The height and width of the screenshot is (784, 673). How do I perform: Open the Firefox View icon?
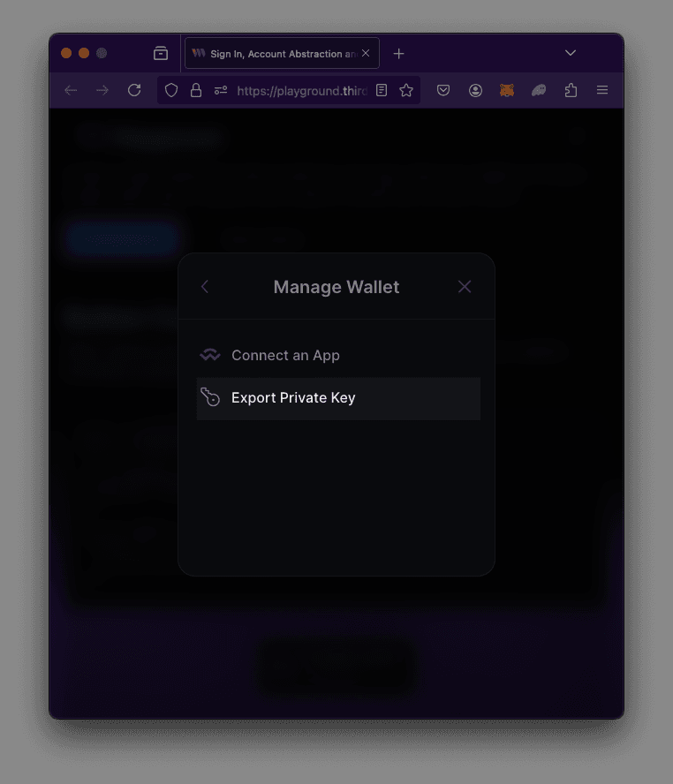click(161, 53)
